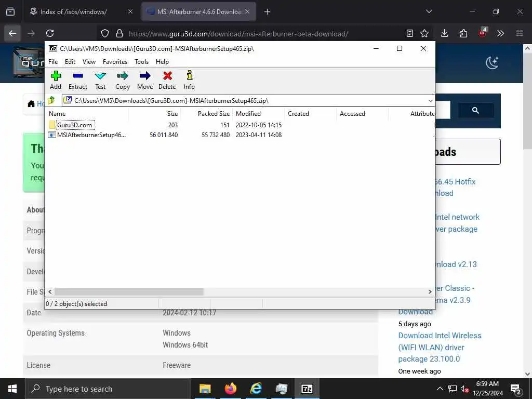This screenshot has width=532, height=399.
Task: Open the tracking protection shield icon
Action: [x=105, y=33]
